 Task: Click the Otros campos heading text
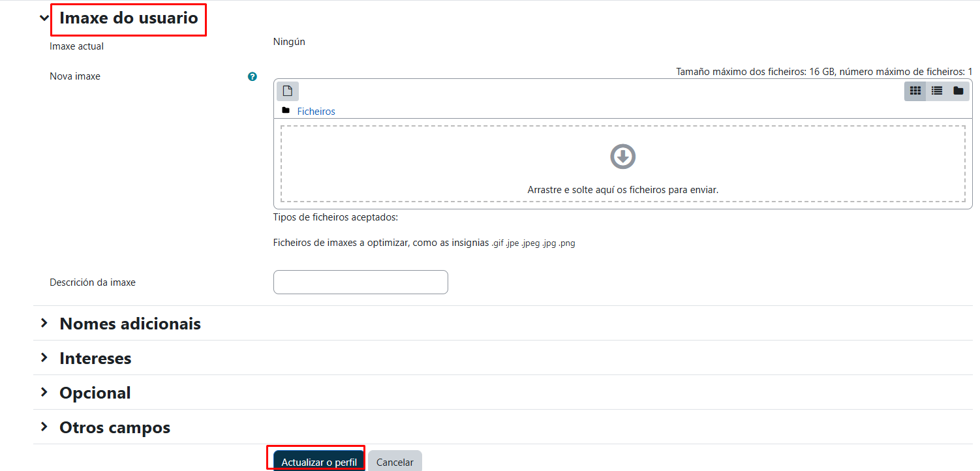(x=115, y=427)
